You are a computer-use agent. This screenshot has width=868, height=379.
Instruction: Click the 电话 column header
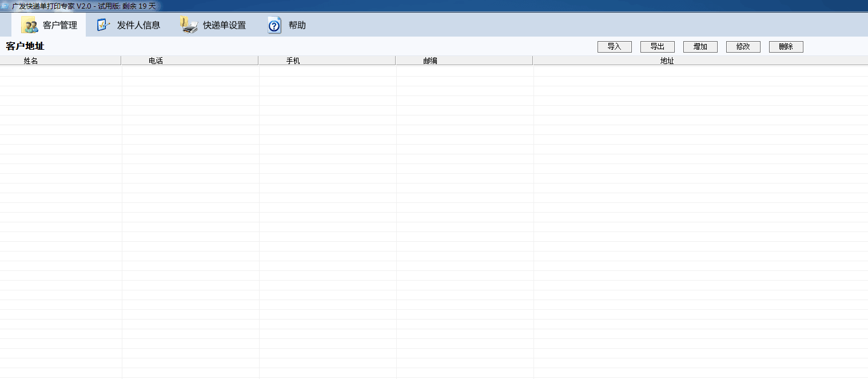[156, 61]
